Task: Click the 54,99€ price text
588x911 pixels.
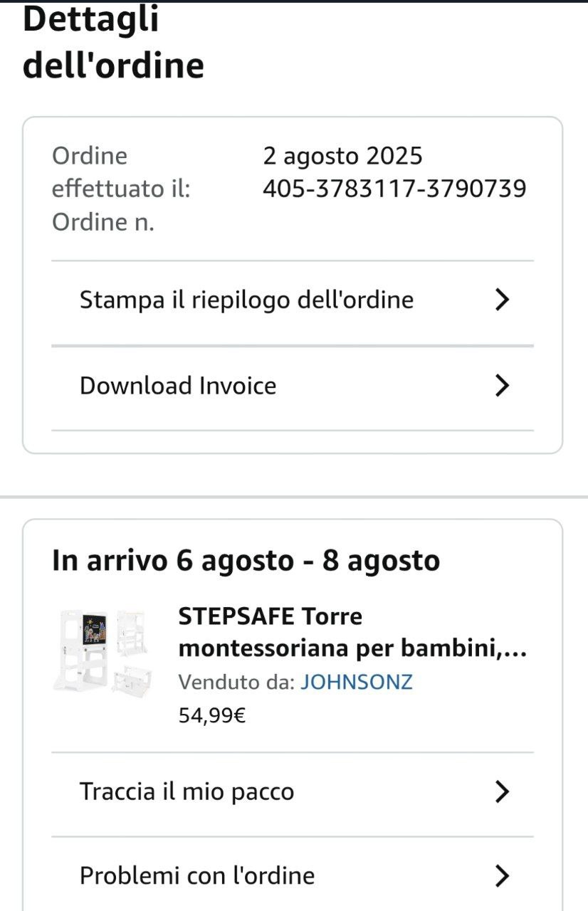Action: (x=212, y=715)
